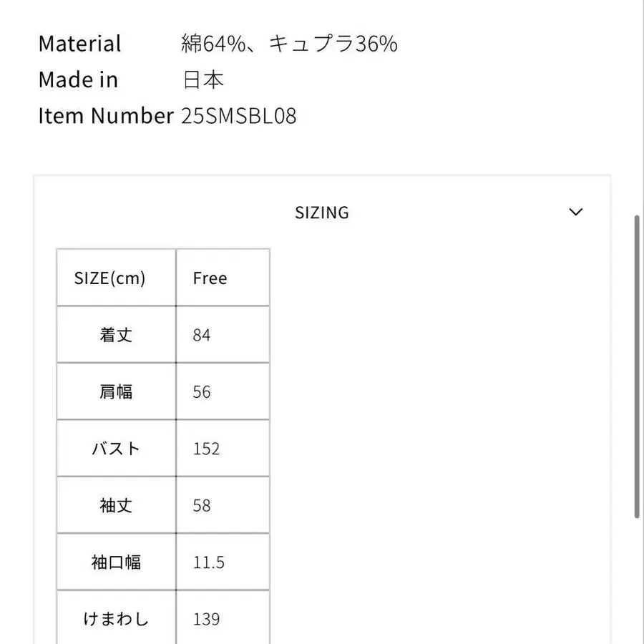Click the Free size column header
The height and width of the screenshot is (644, 644).
[210, 278]
